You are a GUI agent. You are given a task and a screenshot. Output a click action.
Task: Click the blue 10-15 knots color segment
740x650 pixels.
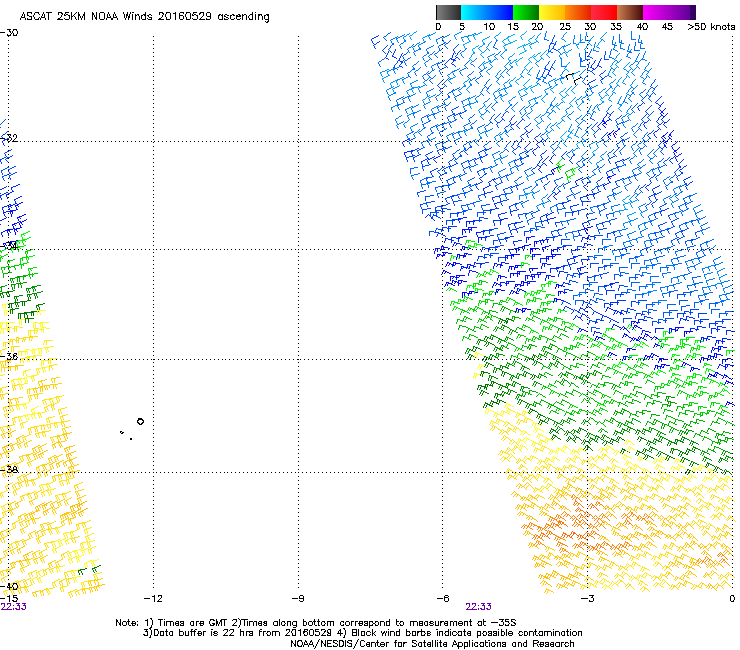coord(500,12)
